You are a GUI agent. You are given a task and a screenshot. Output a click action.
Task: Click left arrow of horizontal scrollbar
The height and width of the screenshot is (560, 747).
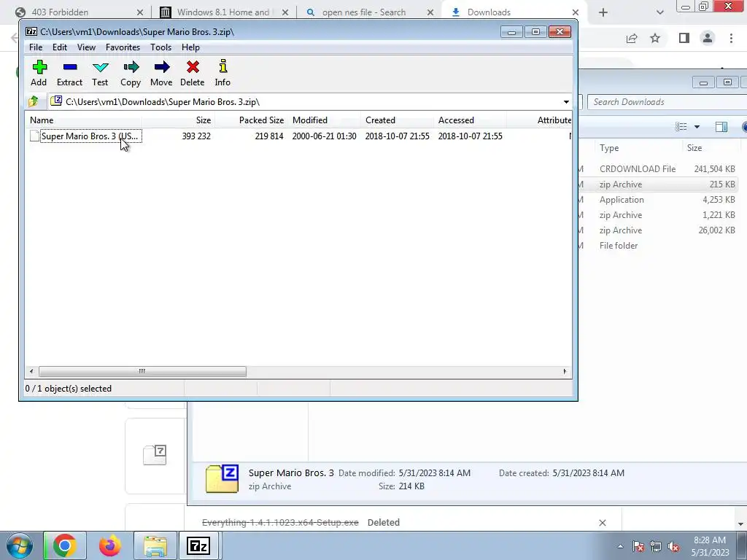[31, 371]
